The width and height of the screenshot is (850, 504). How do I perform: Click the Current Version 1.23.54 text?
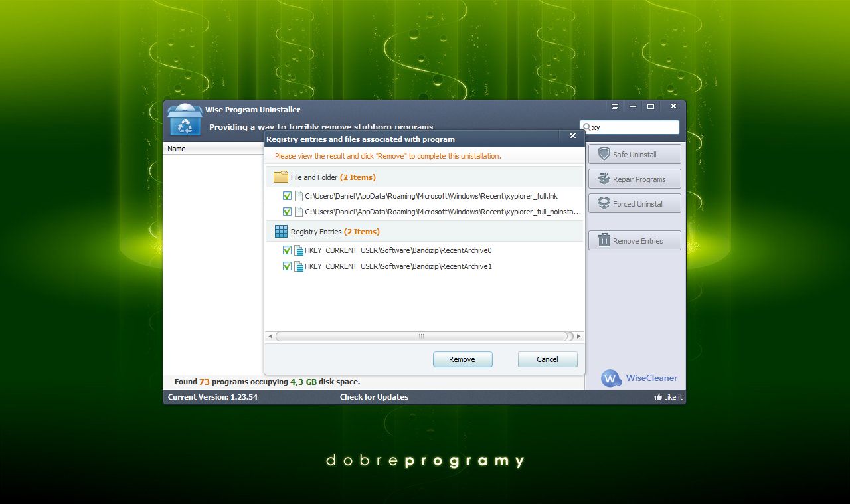(x=212, y=397)
